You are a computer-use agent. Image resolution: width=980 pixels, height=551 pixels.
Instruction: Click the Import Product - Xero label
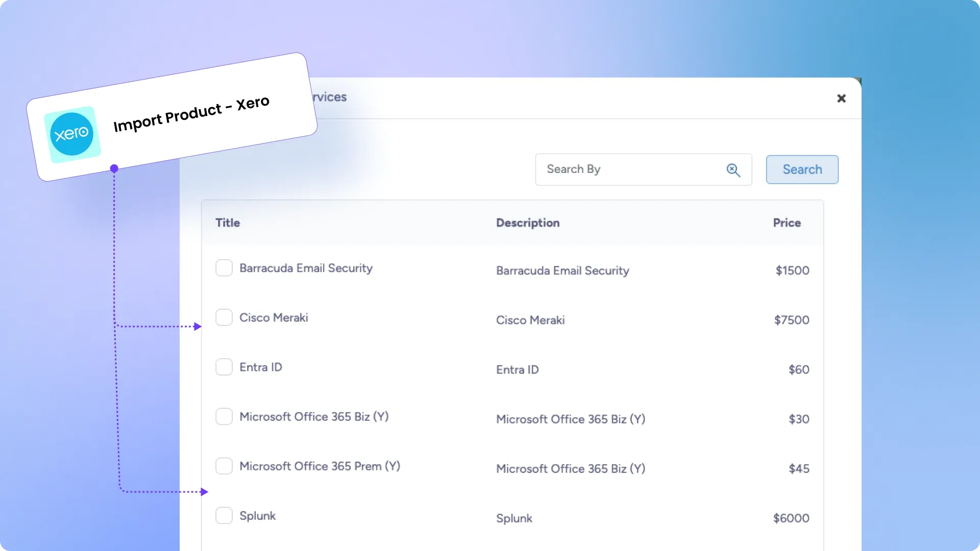tap(191, 114)
